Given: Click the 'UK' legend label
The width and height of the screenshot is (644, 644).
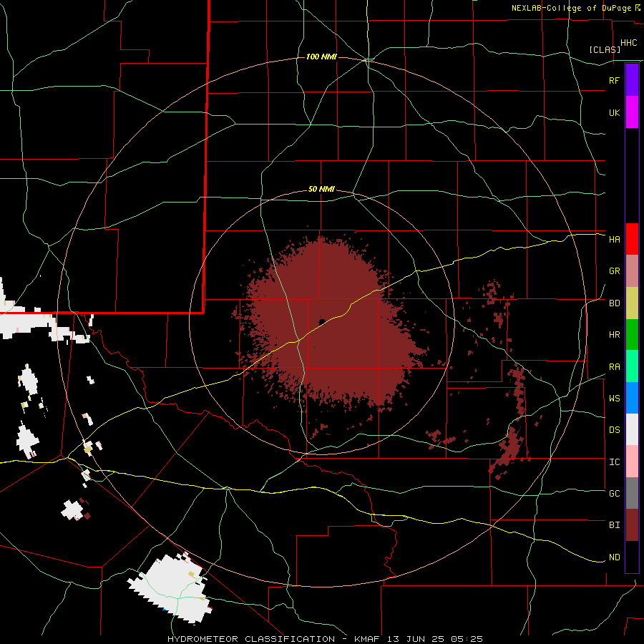Looking at the screenshot, I should 614,112.
